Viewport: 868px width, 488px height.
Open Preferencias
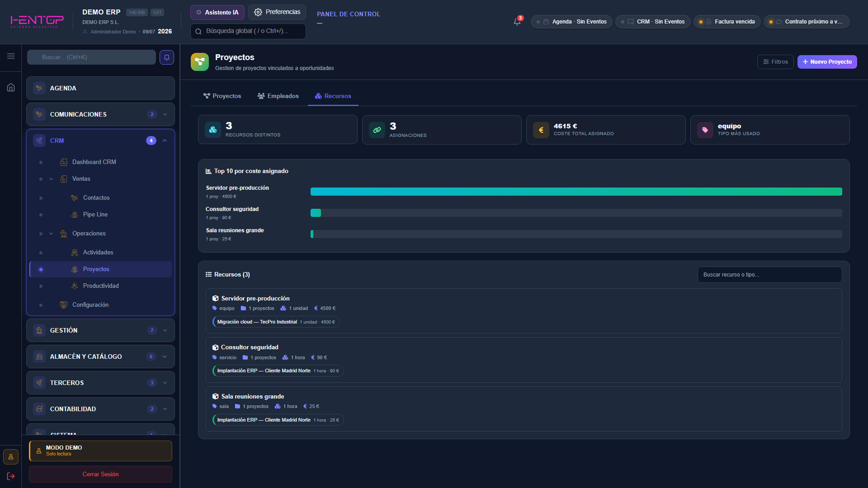click(277, 12)
